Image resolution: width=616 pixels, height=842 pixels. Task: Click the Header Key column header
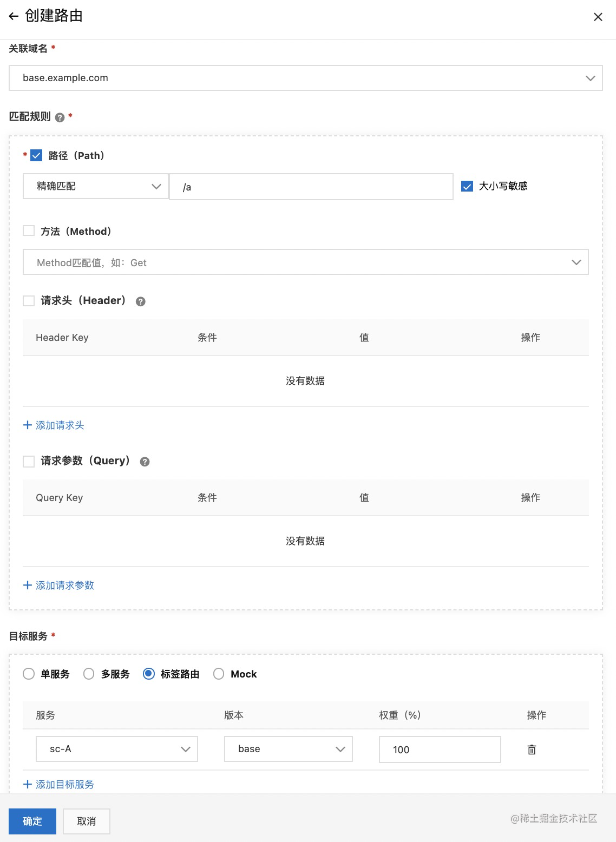[x=62, y=338]
